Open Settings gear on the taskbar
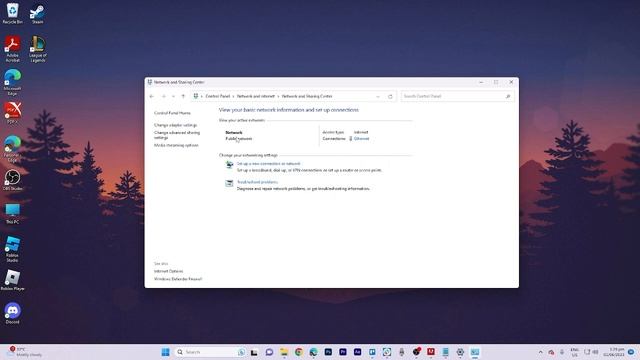Image resolution: width=640 pixels, height=360 pixels. point(460,352)
